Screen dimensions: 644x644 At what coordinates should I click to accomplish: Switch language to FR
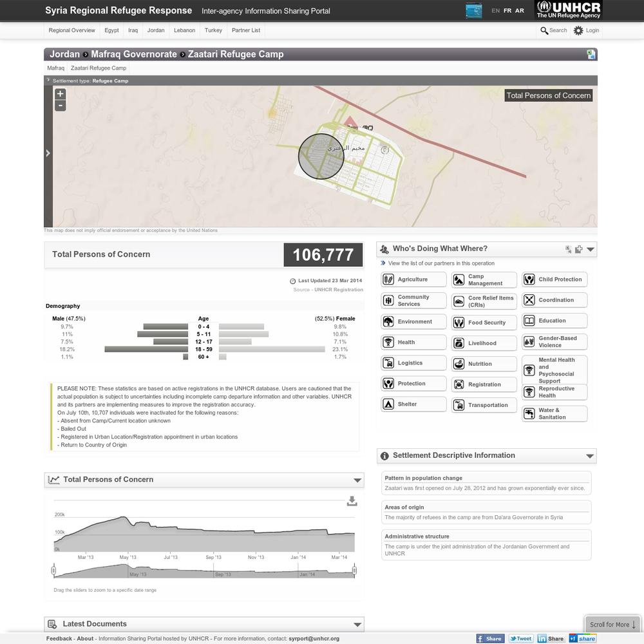(507, 11)
